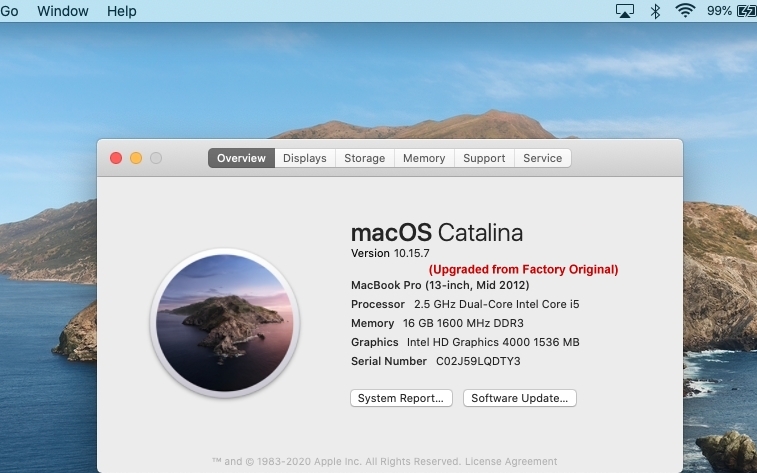Switch to the Service tab

coord(543,158)
